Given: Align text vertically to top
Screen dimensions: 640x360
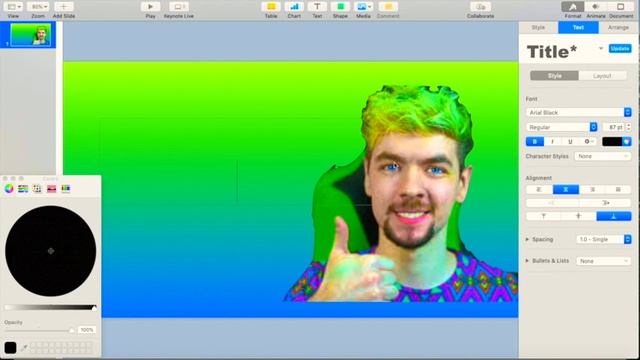Looking at the screenshot, I should point(543,216).
